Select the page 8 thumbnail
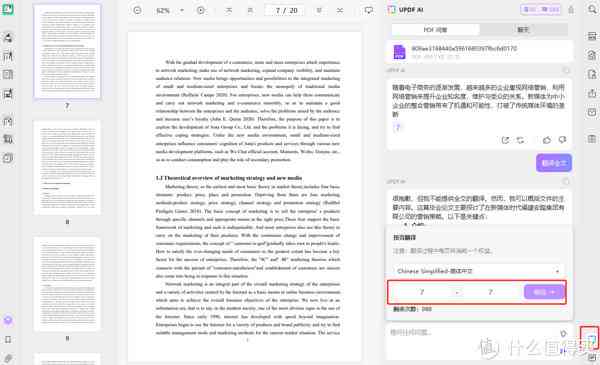This screenshot has width=600, height=365. click(x=67, y=168)
